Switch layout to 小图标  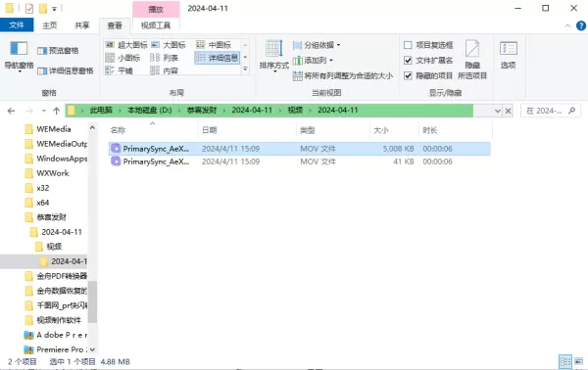click(123, 58)
